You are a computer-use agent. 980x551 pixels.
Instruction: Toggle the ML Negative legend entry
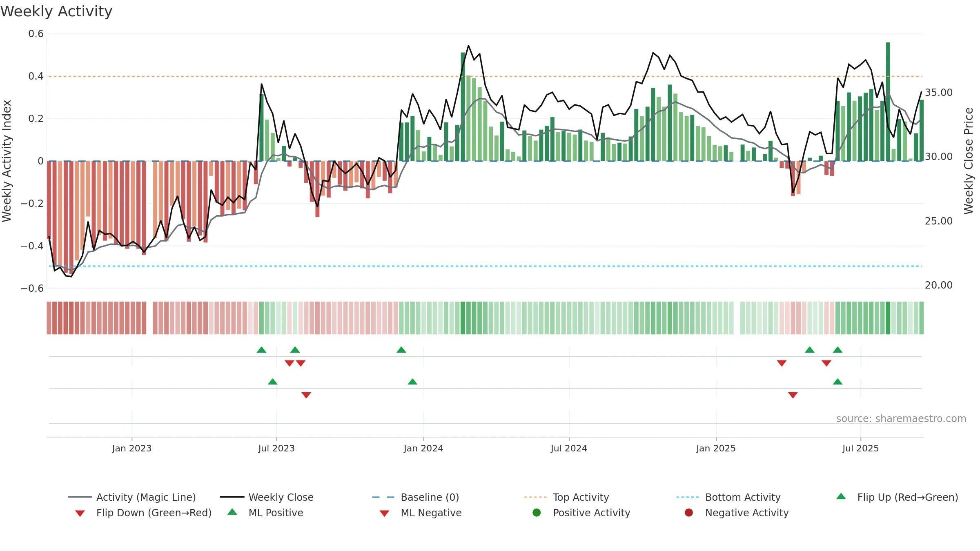pos(421,513)
